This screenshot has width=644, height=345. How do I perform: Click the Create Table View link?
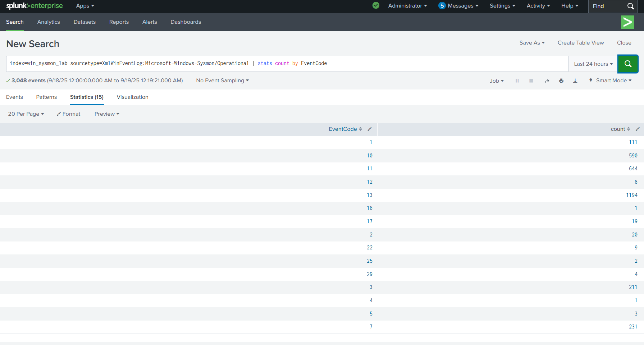click(580, 43)
